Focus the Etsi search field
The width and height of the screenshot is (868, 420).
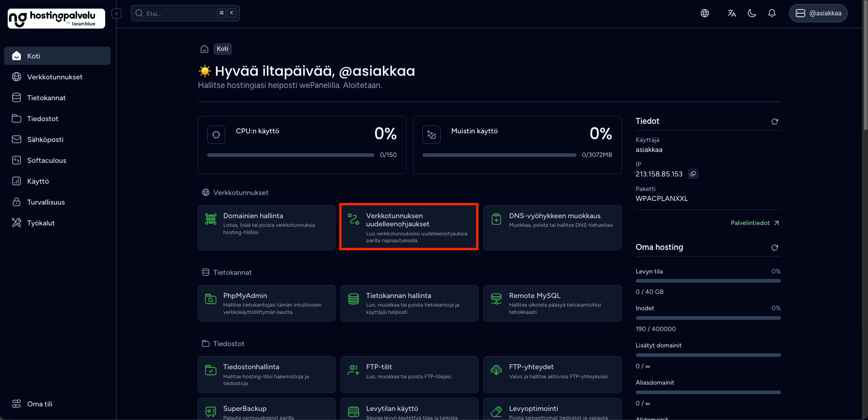(185, 13)
